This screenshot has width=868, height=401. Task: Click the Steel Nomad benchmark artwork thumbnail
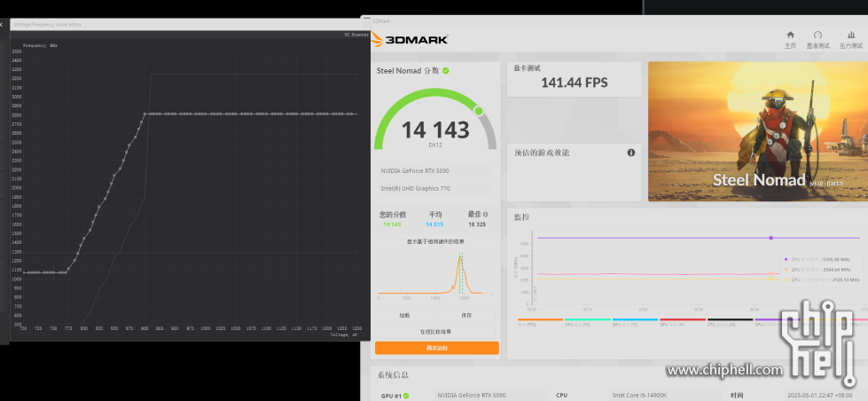click(x=757, y=131)
